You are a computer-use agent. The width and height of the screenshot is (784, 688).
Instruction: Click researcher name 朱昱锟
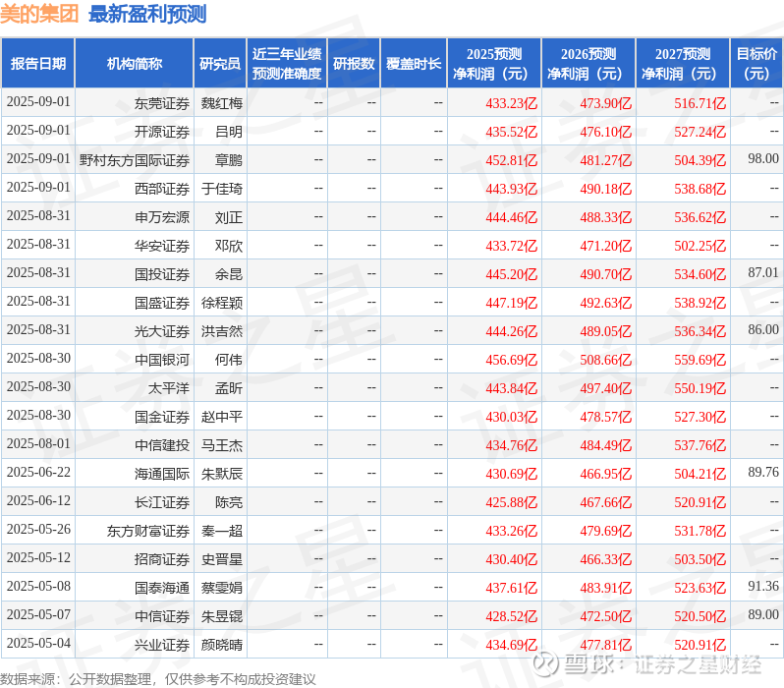[x=221, y=617]
